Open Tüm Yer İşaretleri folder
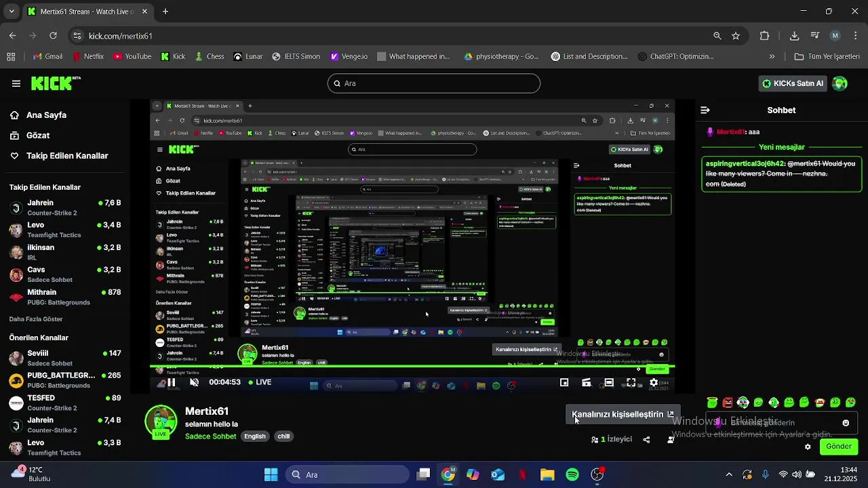868x488 pixels. point(827,56)
